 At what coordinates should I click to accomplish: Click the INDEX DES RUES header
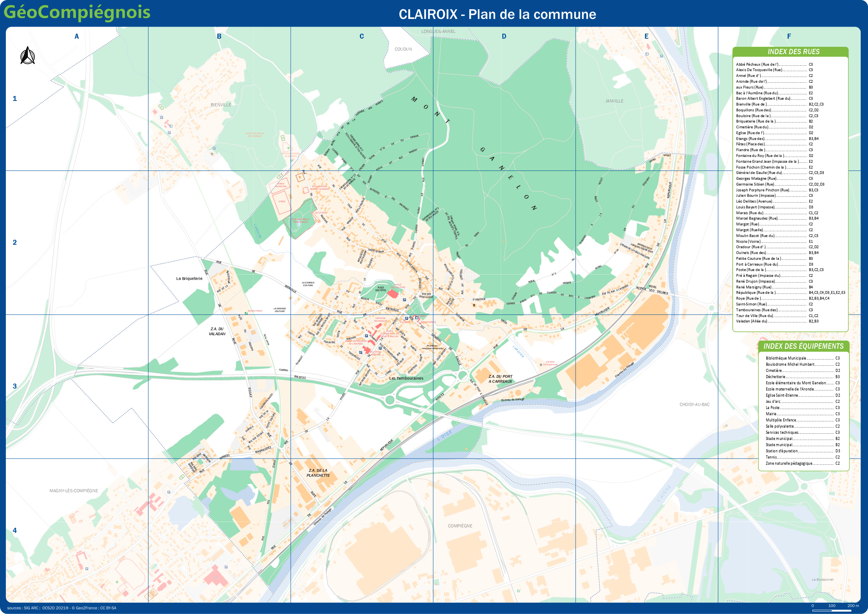coord(793,52)
